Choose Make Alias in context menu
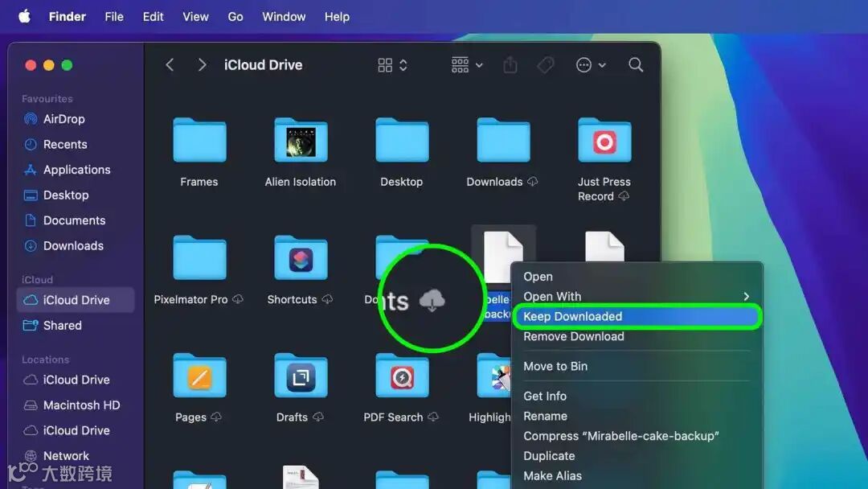This screenshot has width=868, height=489. click(x=637, y=475)
